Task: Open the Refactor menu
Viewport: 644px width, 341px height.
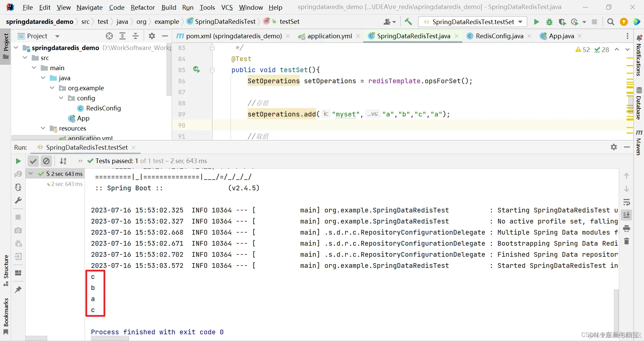Action: click(x=143, y=7)
